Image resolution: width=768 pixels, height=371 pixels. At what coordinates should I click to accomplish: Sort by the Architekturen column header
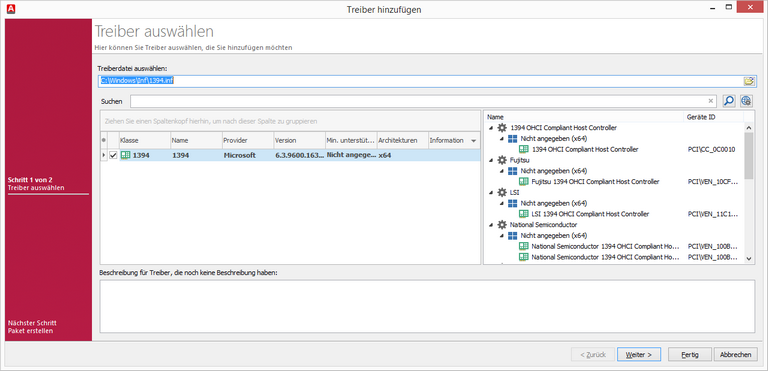[x=402, y=140]
